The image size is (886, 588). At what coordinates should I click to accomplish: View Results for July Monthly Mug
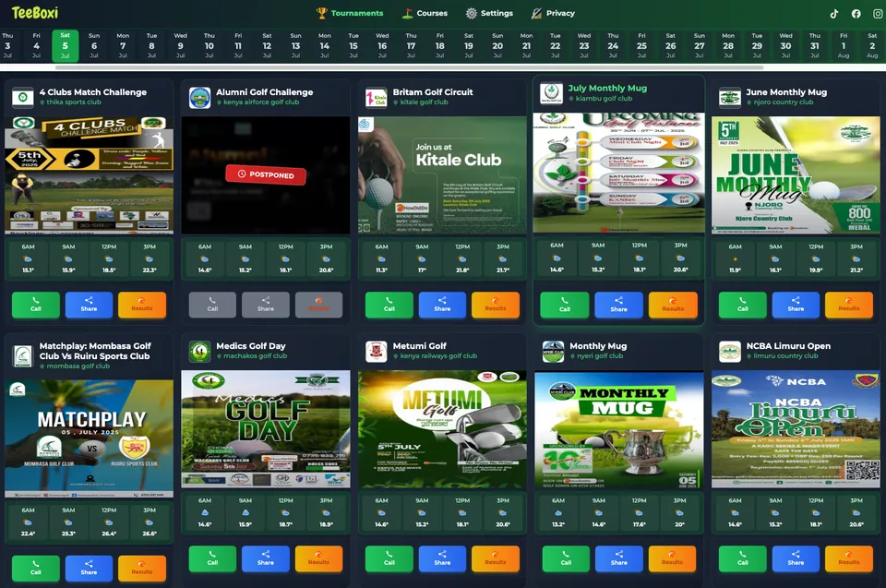point(673,306)
